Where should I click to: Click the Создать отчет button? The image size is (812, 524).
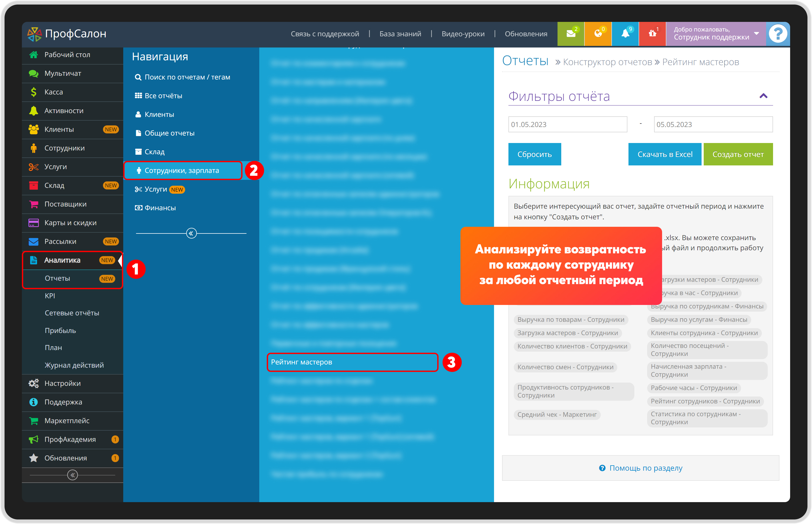pyautogui.click(x=738, y=154)
